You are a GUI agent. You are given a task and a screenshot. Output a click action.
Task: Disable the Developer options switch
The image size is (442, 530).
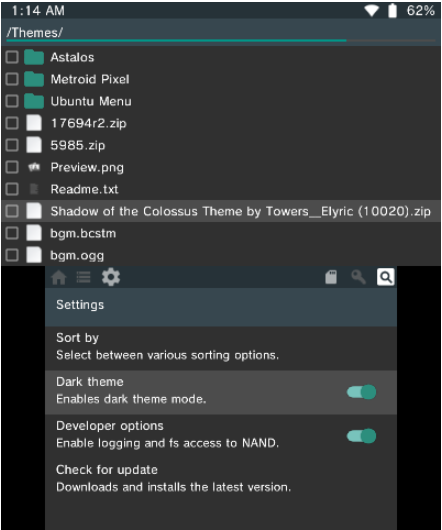point(361,436)
